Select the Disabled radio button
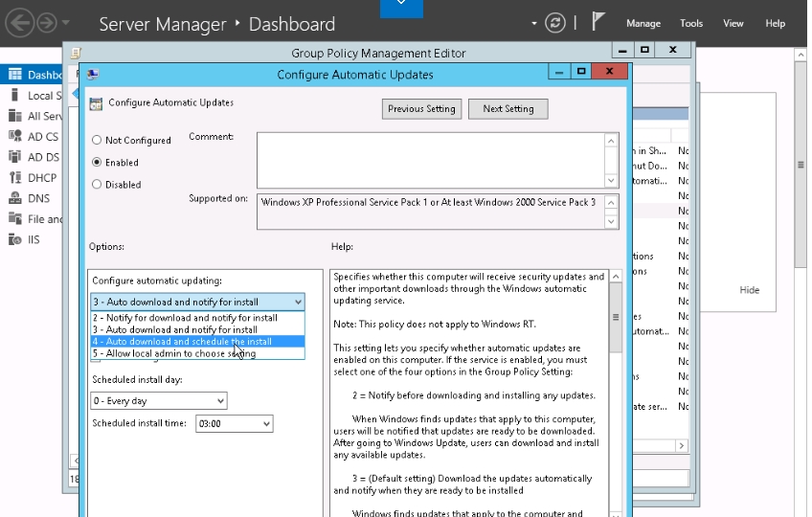Viewport: 812px width, 517px height. coord(97,184)
